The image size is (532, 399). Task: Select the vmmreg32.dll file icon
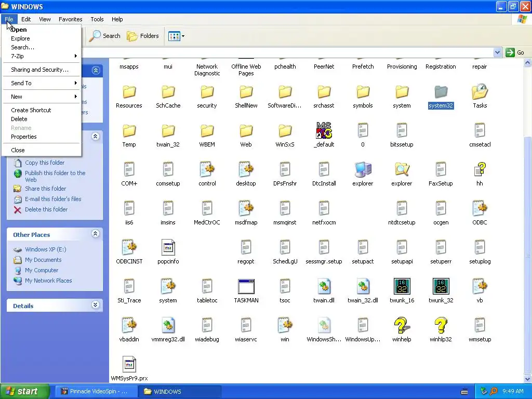[x=168, y=325]
